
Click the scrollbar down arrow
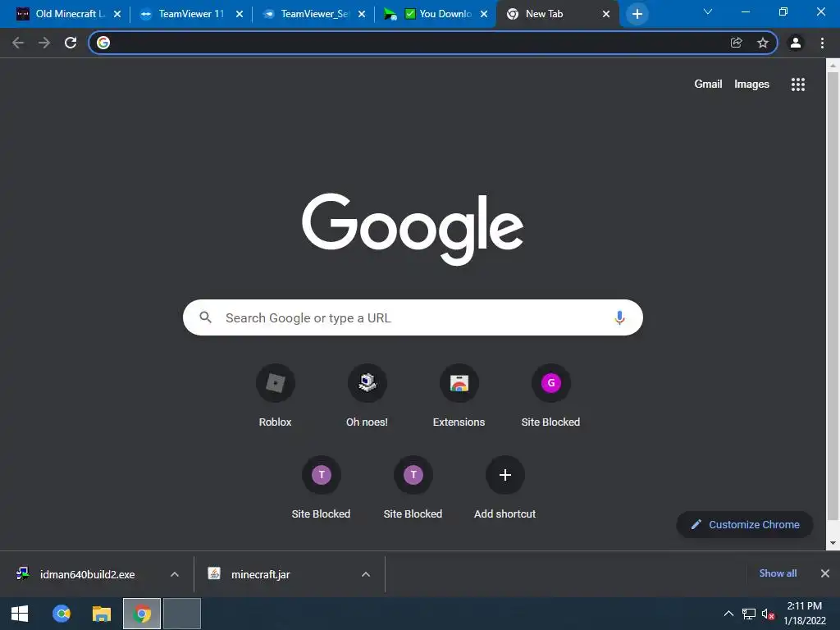point(833,543)
